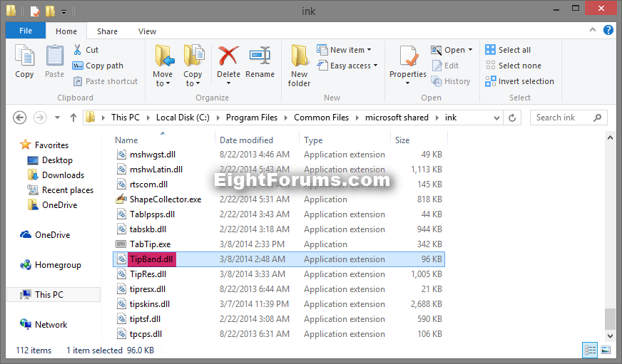Switch to the Home ribbon tab
Screen dimensions: 622x364
click(66, 31)
